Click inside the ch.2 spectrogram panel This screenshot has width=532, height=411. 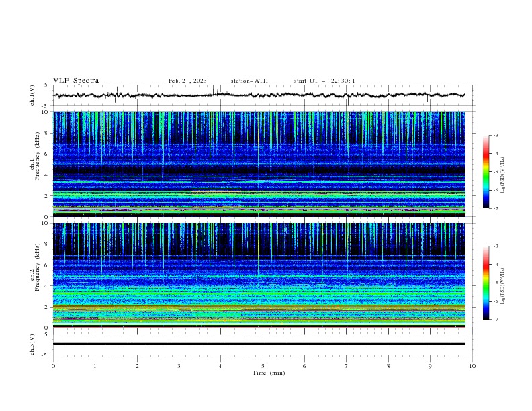coord(259,275)
